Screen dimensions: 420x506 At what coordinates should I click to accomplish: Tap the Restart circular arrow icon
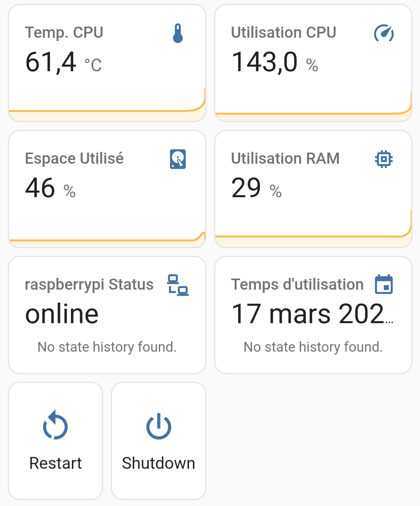tap(55, 425)
